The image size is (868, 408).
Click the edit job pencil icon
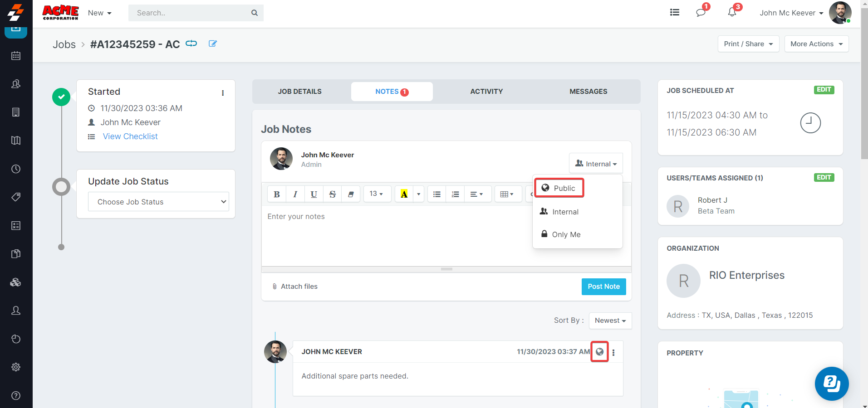(212, 44)
